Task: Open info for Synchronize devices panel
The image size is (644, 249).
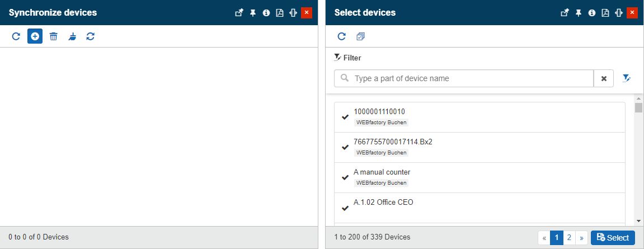Action: pos(266,13)
